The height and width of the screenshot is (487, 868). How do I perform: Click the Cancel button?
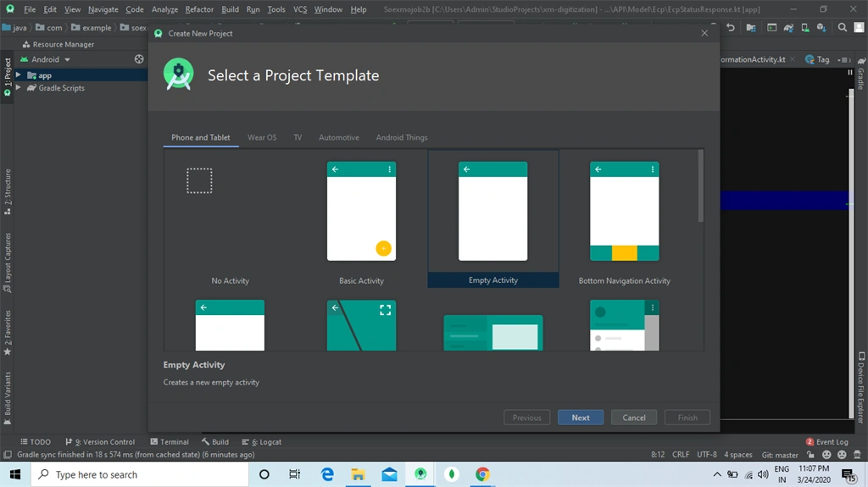click(634, 418)
